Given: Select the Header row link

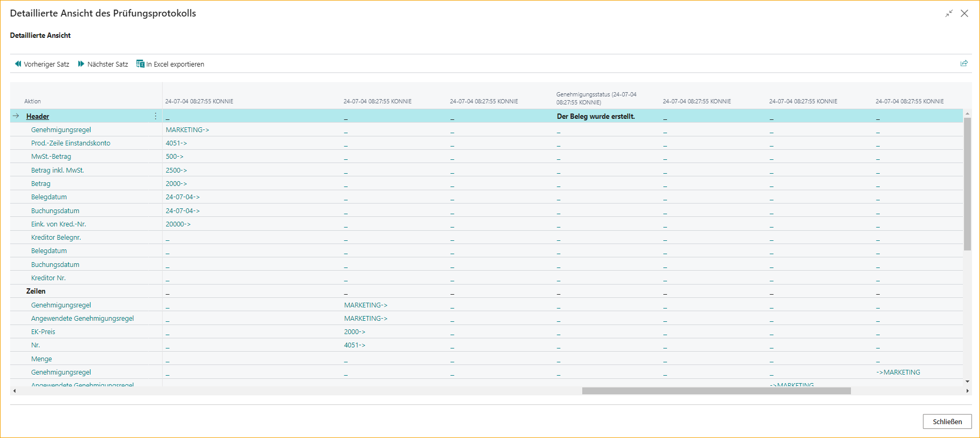Looking at the screenshot, I should 37,116.
